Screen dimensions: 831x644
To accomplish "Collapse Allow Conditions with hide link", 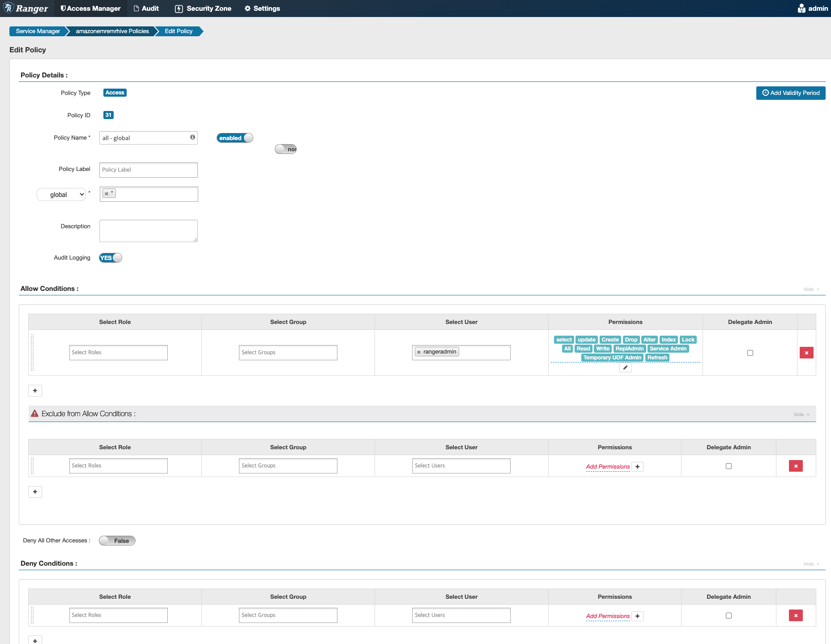I will click(x=811, y=289).
